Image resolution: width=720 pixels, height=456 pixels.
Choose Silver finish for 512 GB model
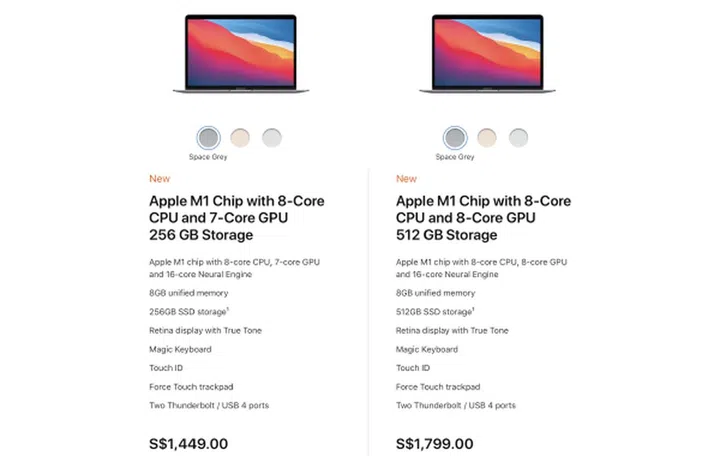tap(518, 137)
